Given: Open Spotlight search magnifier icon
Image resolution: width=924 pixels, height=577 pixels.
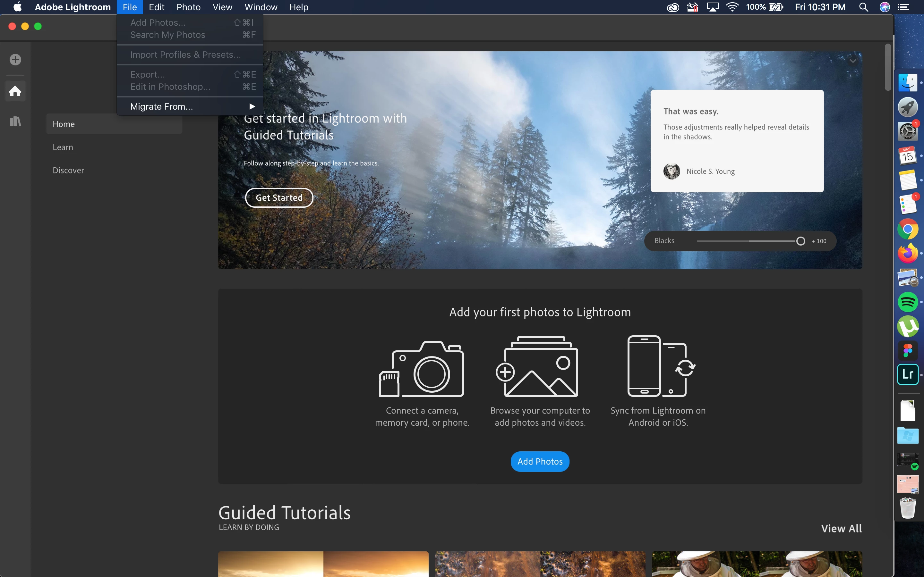Looking at the screenshot, I should tap(864, 7).
